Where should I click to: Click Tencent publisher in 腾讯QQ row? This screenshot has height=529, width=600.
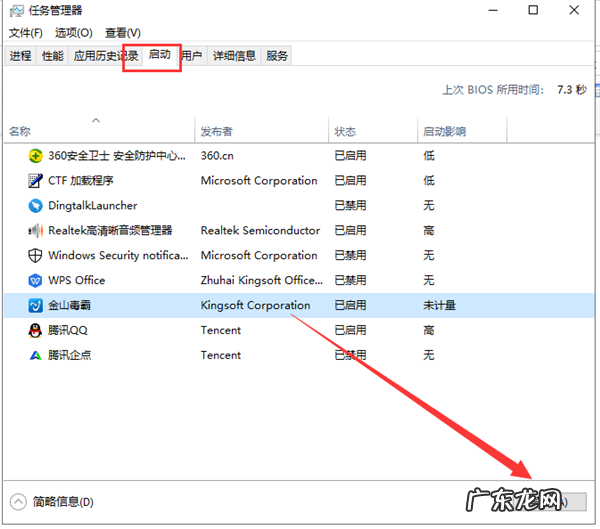(221, 330)
